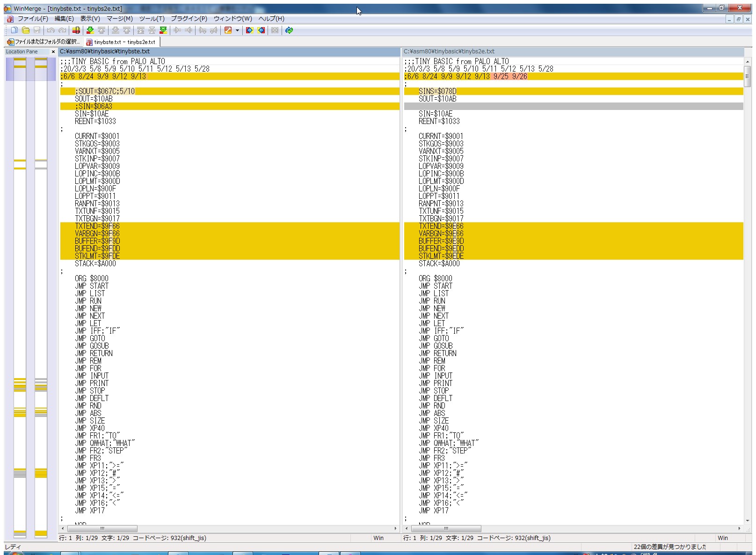Click copy left and advance icon
Screen dimensions: 756x555
coord(214,30)
